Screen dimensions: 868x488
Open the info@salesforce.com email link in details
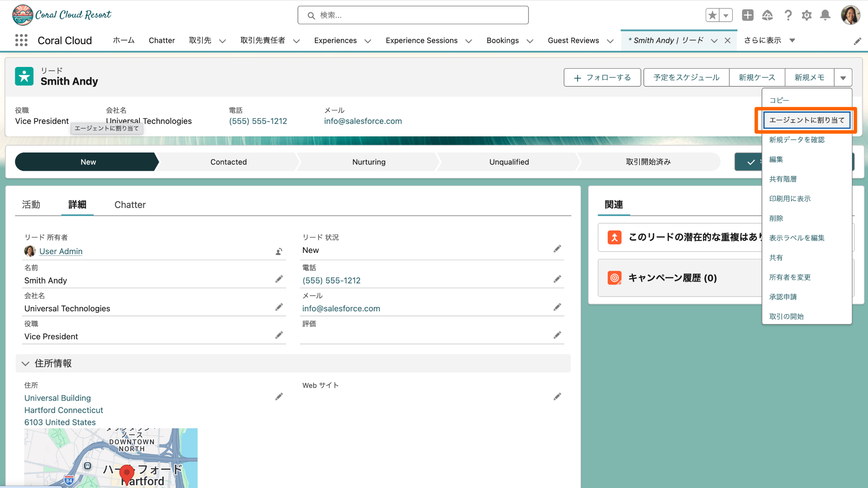(341, 308)
